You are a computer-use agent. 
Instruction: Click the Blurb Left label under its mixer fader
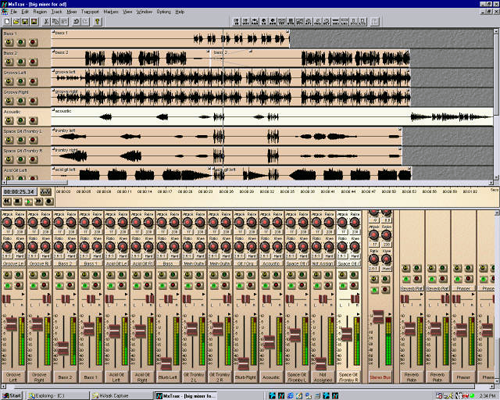168,377
